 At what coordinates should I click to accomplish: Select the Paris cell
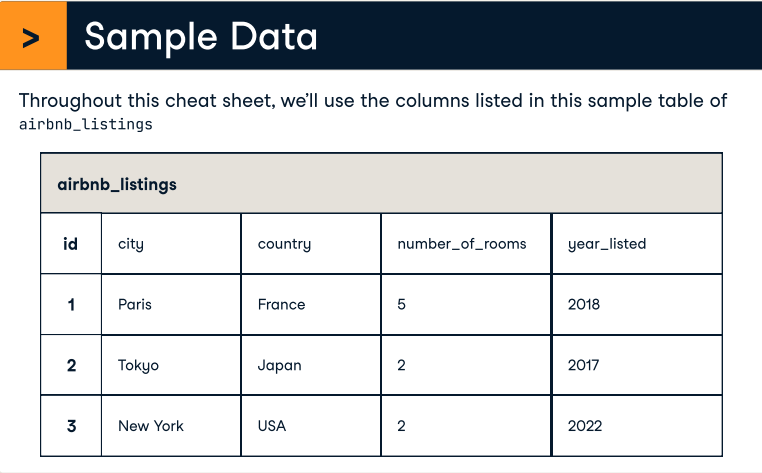pyautogui.click(x=135, y=304)
